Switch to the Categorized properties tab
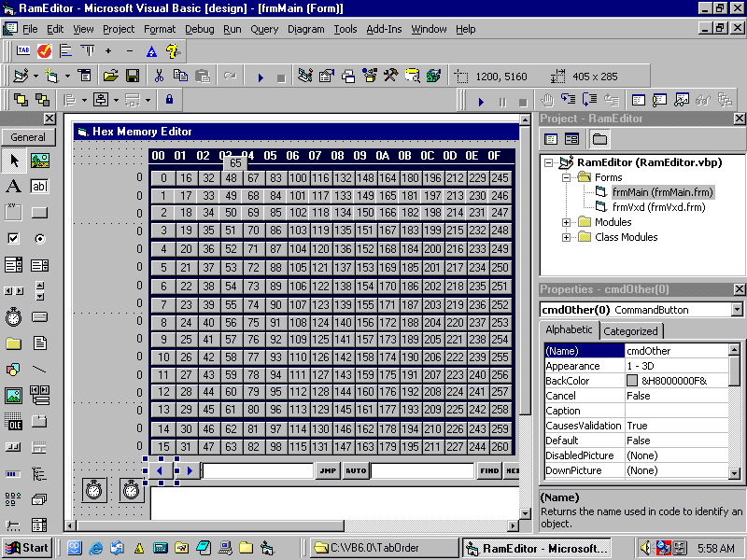The height and width of the screenshot is (560, 747). [630, 330]
